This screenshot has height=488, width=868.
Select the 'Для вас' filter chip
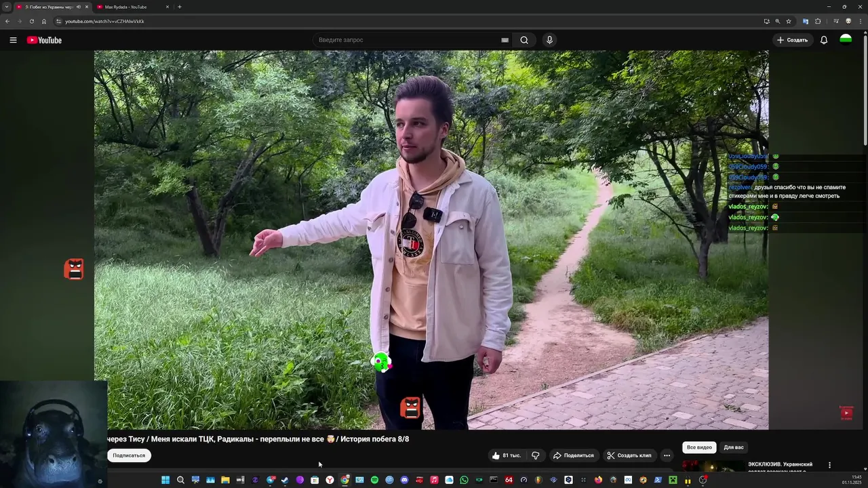734,447
